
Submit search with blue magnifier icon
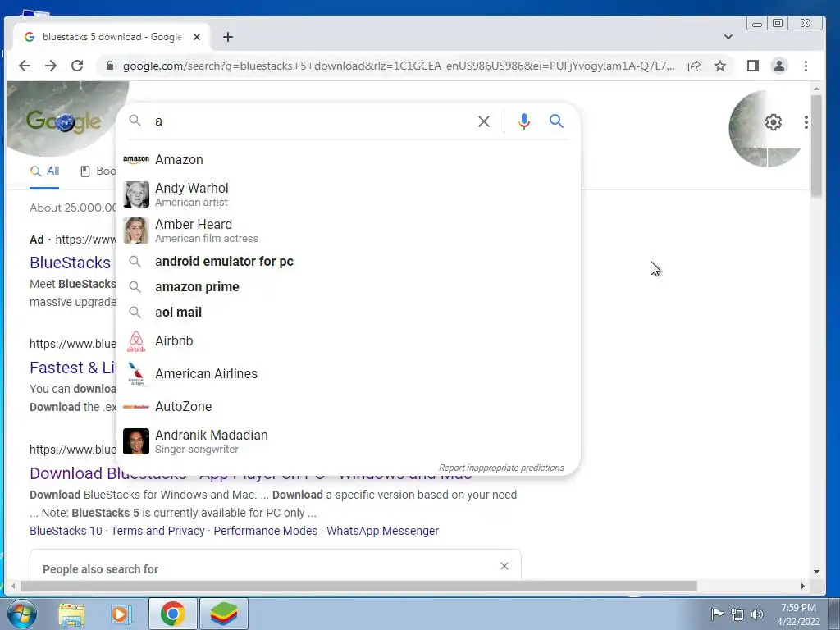[556, 121]
